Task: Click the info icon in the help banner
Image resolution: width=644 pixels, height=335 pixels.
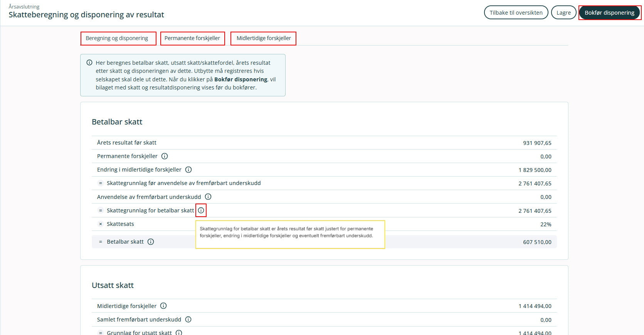Action: (89, 62)
